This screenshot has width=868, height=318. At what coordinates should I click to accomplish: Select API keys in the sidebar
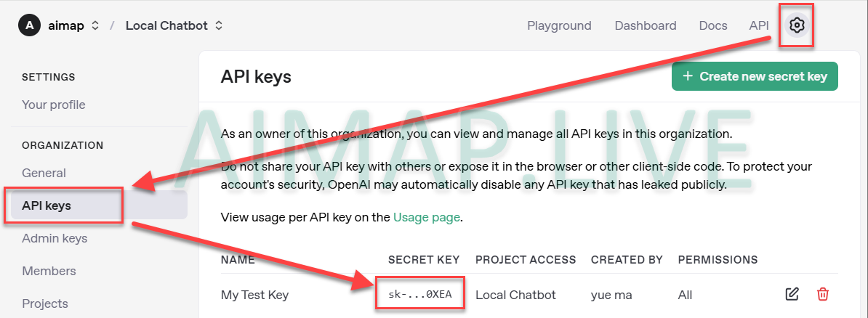pyautogui.click(x=47, y=205)
